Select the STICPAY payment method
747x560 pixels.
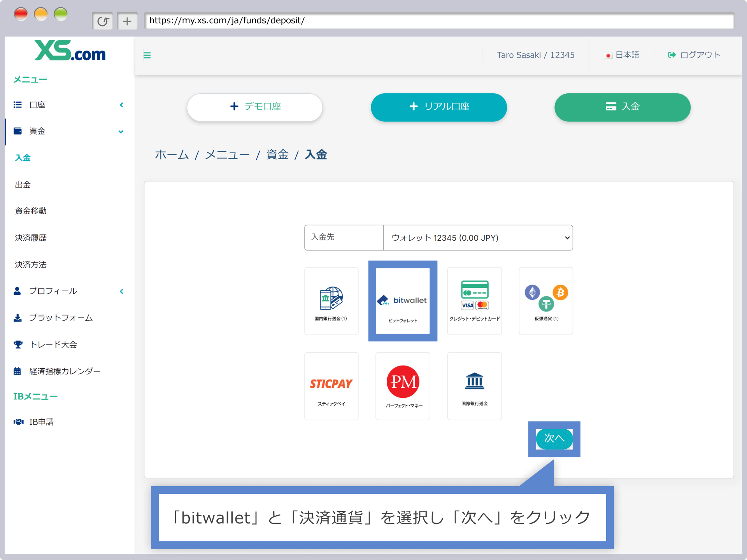pyautogui.click(x=331, y=386)
